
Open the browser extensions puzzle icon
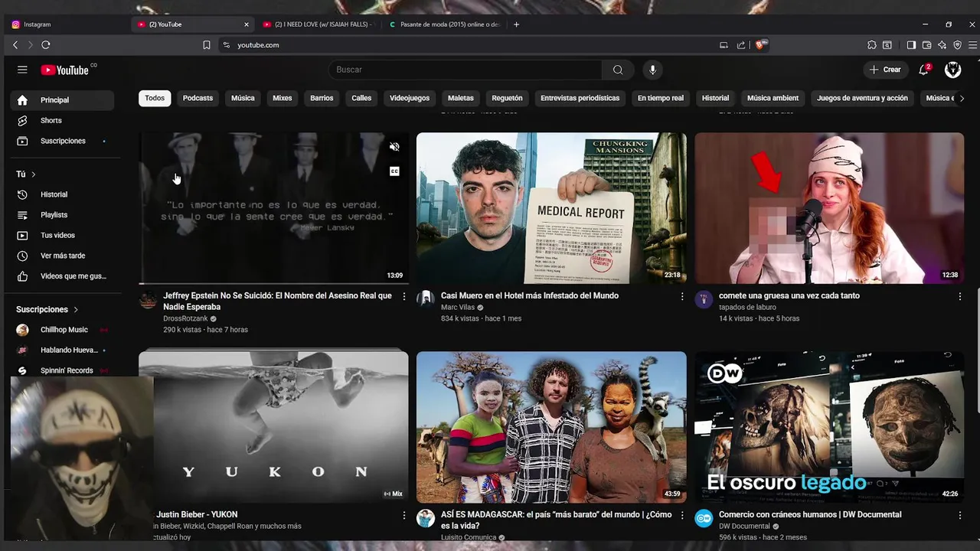click(x=872, y=45)
